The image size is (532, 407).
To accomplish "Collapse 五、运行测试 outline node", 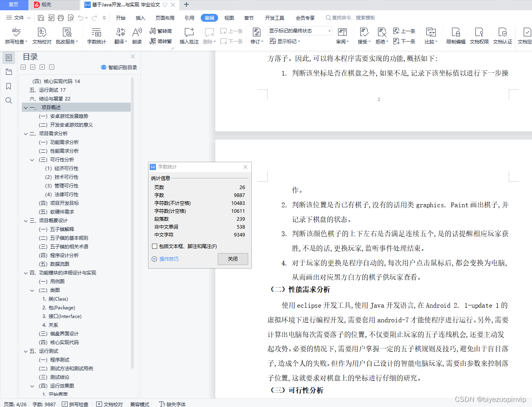I will click(x=26, y=351).
